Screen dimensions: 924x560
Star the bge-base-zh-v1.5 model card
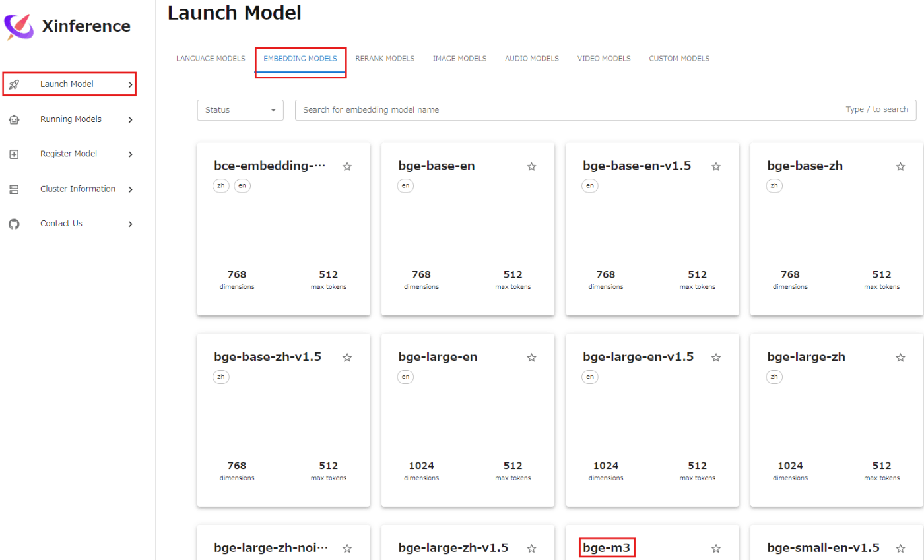(347, 358)
